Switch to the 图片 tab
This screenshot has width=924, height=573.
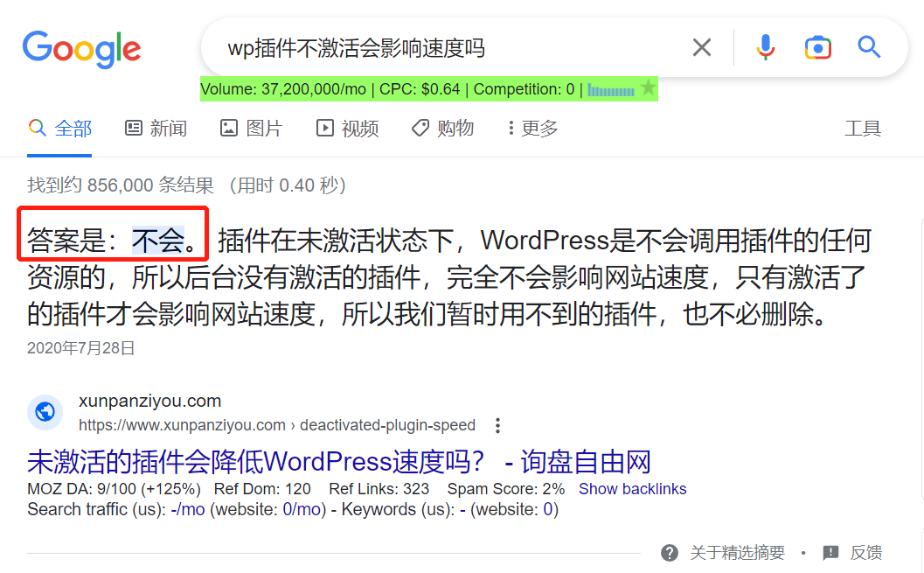pos(252,129)
